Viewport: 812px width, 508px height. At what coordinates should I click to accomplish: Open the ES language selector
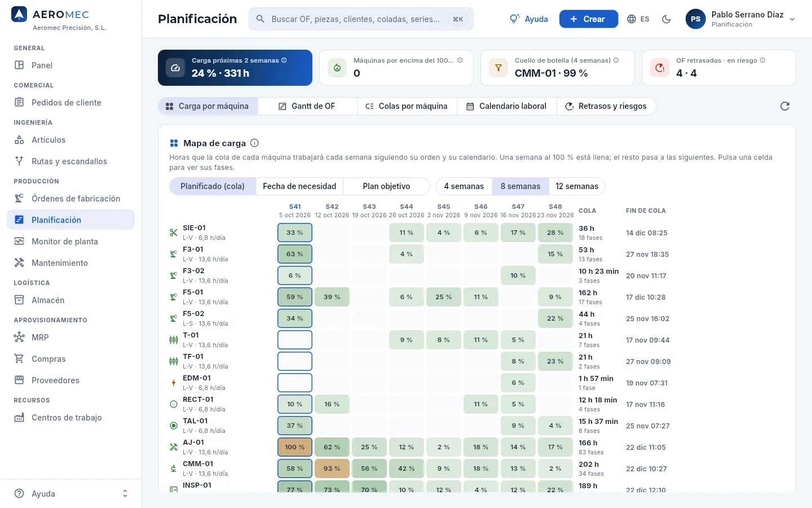coord(638,19)
